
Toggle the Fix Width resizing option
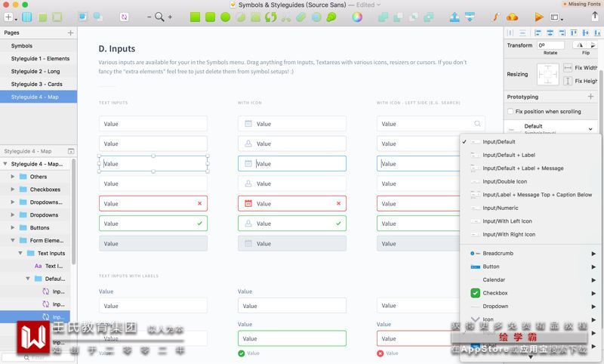[x=568, y=68]
